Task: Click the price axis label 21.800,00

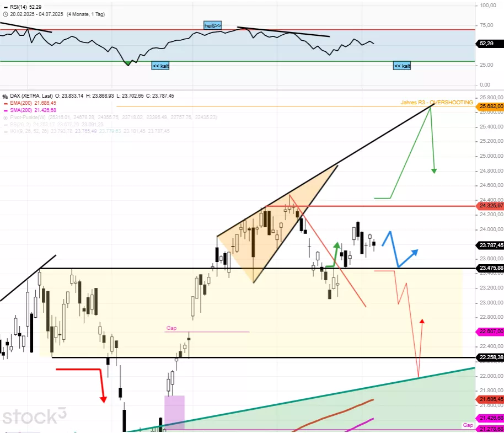Action: [491, 390]
